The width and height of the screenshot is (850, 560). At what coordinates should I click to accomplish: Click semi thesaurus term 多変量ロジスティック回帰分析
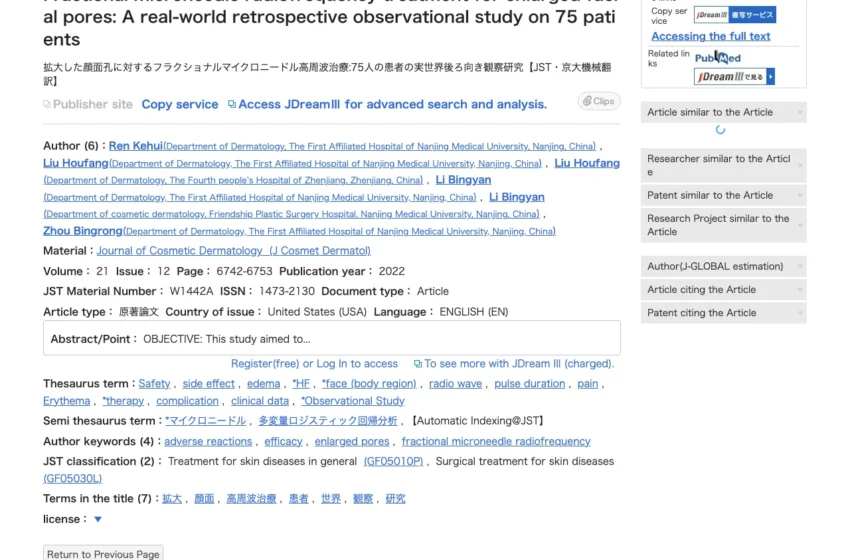pyautogui.click(x=328, y=421)
